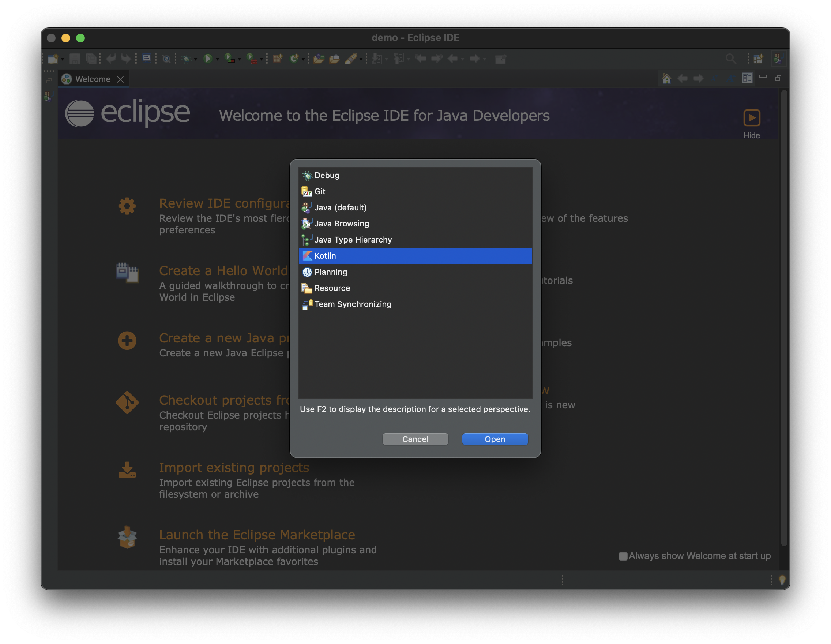The height and width of the screenshot is (644, 831).
Task: Toggle Always show Welcome at start up
Action: tap(623, 556)
